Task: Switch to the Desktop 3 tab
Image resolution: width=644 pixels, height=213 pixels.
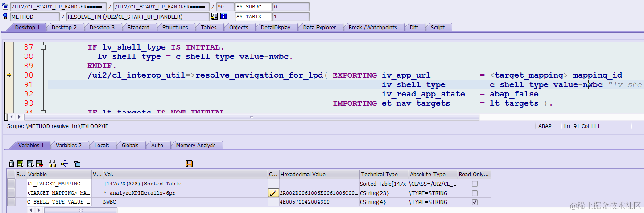Action: click(102, 27)
